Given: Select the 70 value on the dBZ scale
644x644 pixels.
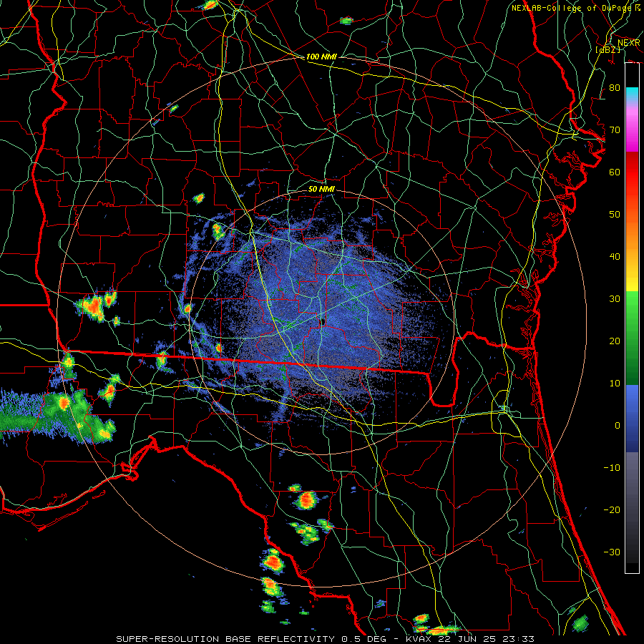Looking at the screenshot, I should 615,130.
